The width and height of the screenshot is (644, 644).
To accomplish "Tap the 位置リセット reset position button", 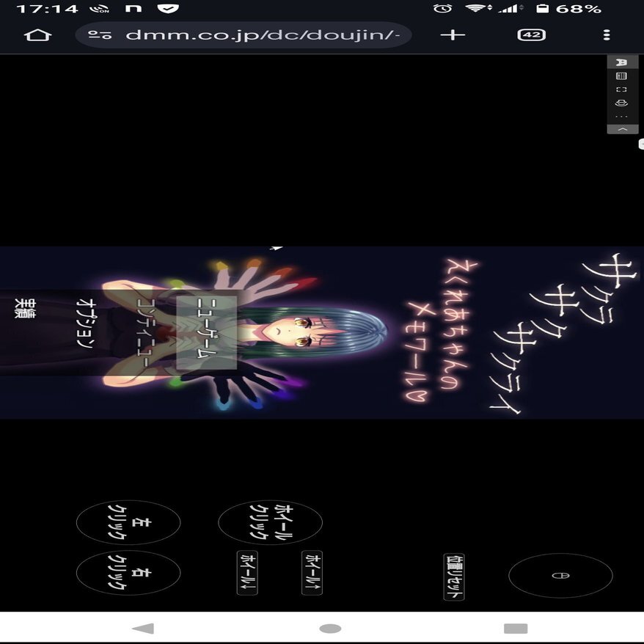I will tap(454, 577).
